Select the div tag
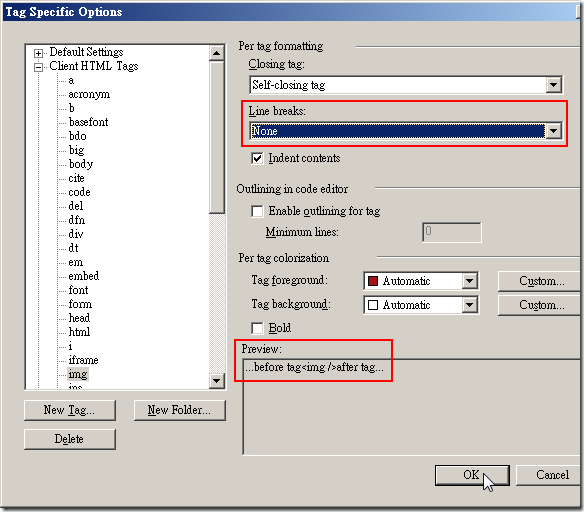Screen dimensions: 584x512 76,234
